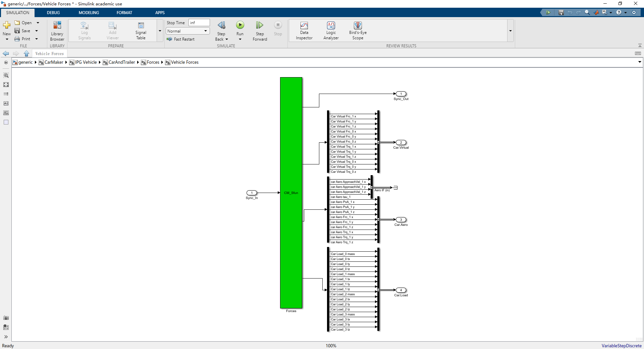Image resolution: width=644 pixels, height=349 pixels.
Task: Open Bird's-Eye Scope
Action: (x=358, y=31)
